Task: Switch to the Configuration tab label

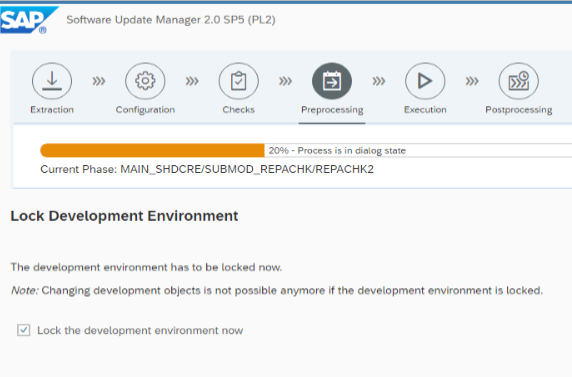Action: click(x=145, y=109)
